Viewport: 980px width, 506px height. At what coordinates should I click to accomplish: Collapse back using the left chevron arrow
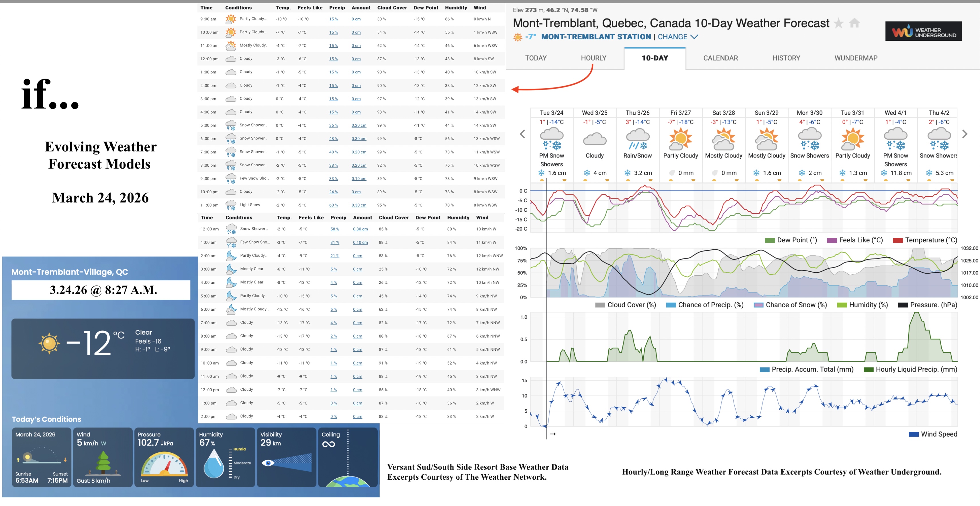pyautogui.click(x=522, y=134)
